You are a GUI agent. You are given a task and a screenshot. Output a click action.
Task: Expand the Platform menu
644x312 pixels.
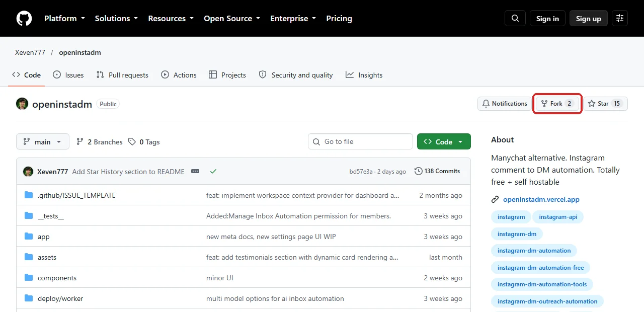pyautogui.click(x=65, y=19)
